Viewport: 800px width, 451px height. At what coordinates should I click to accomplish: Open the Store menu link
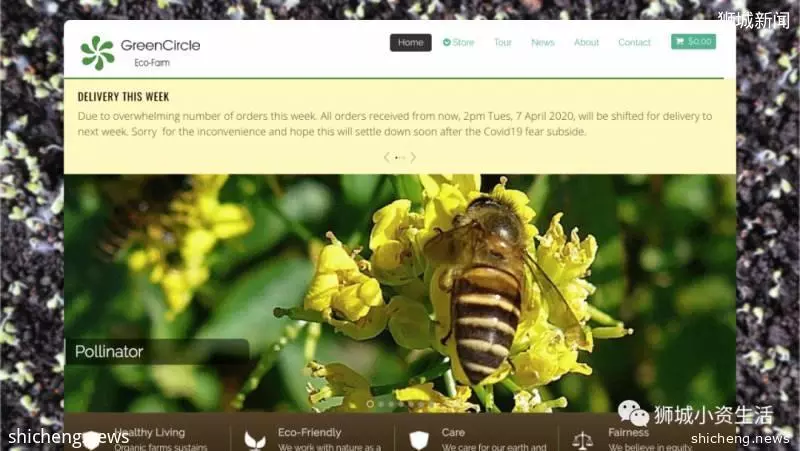[459, 42]
